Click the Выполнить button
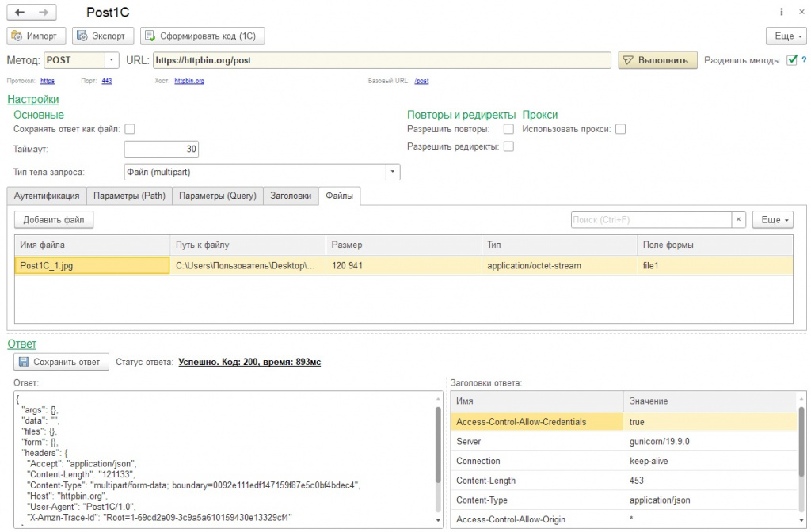Screen dimensions: 811x532 (x=657, y=60)
